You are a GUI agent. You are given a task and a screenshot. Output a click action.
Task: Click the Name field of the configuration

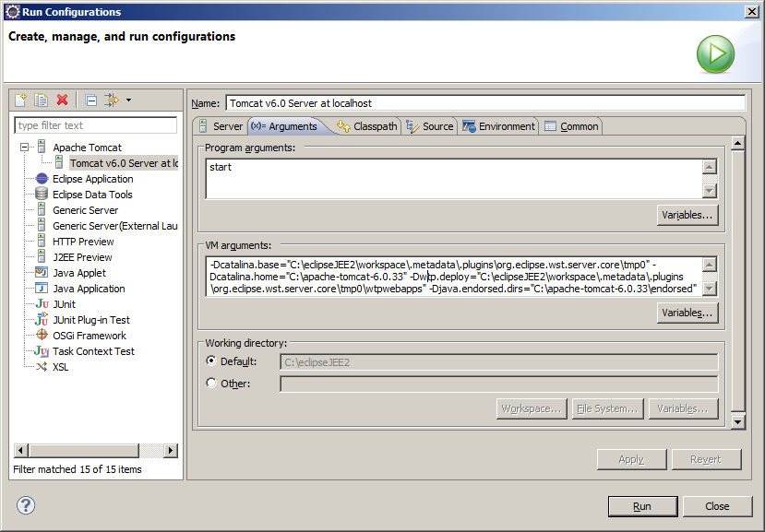coord(485,103)
